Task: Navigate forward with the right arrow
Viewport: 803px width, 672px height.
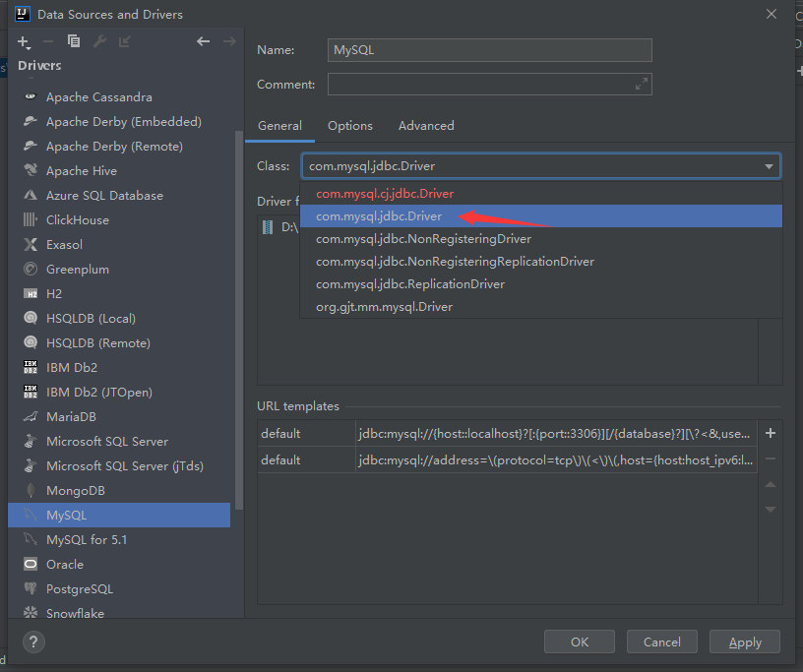Action: 229,41
